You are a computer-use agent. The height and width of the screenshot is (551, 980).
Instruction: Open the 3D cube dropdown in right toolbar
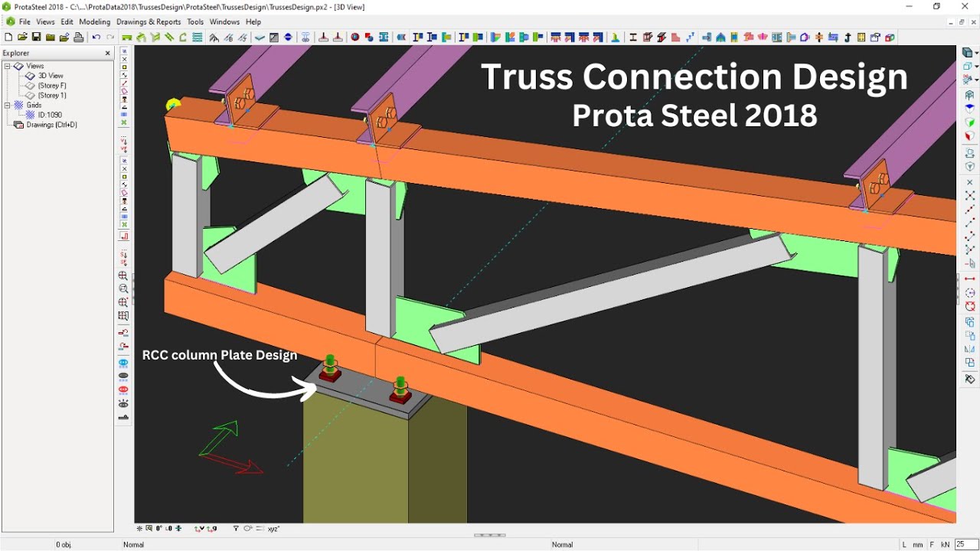(977, 53)
